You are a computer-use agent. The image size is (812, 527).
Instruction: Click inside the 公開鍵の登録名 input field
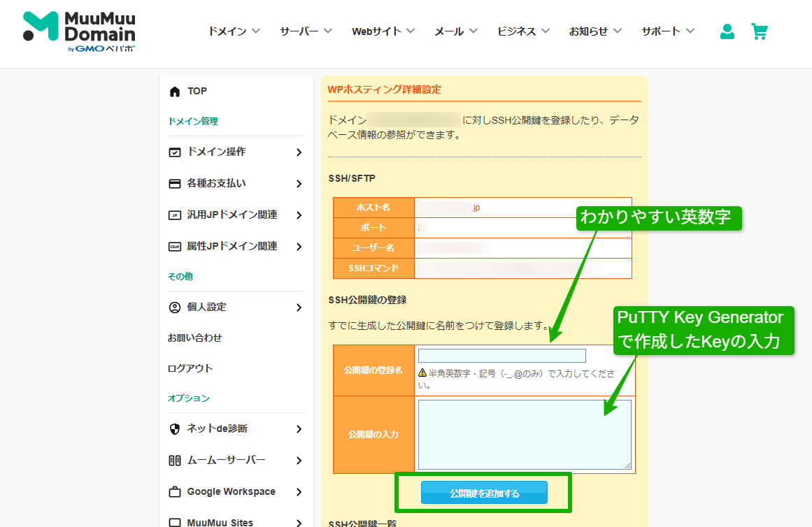pos(501,356)
